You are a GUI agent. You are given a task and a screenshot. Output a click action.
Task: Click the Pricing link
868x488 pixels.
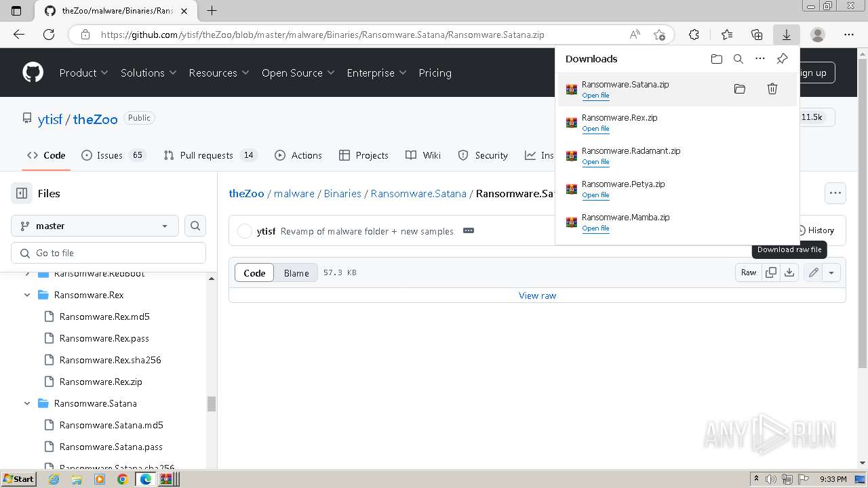[435, 73]
